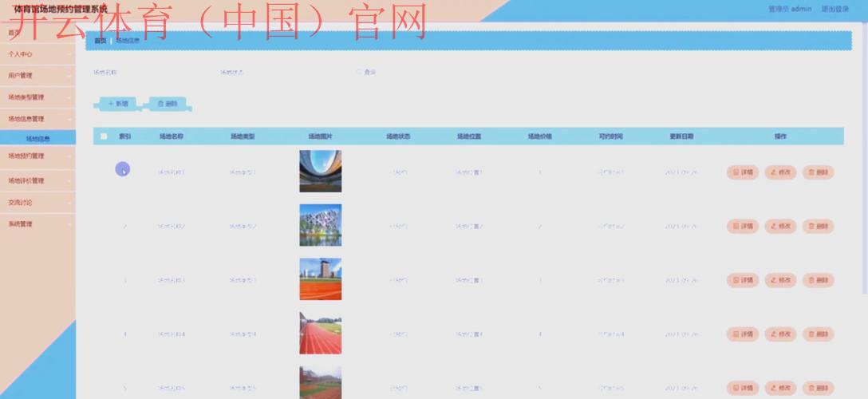The width and height of the screenshot is (868, 399).
Task: Click the 场地位置2 cell
Action: coord(469,226)
